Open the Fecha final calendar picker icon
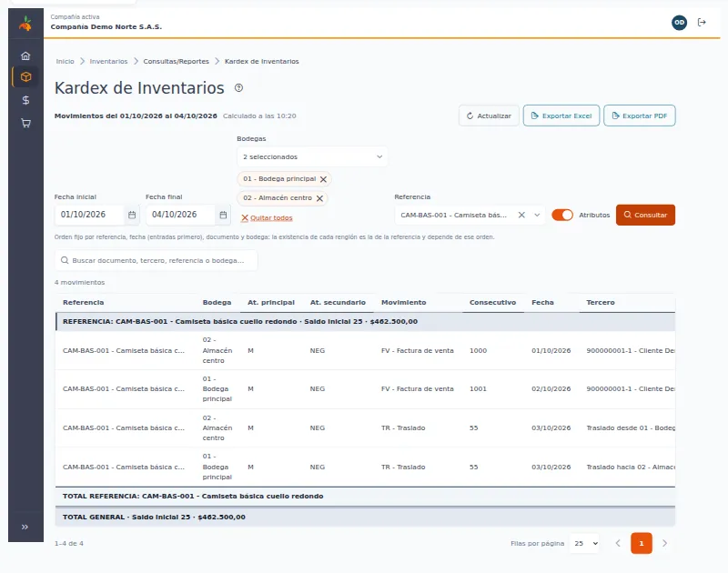Viewport: 728px width, 573px height. pyautogui.click(x=223, y=215)
